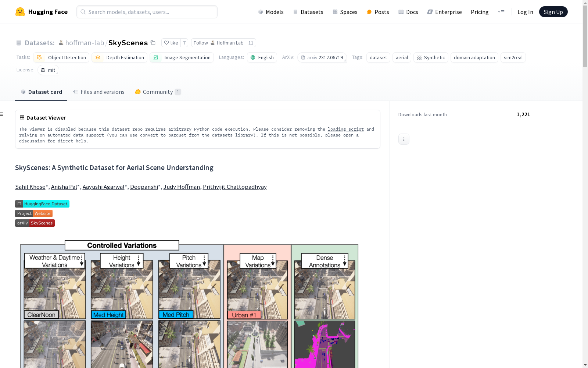Click the SkyScenes dataset title
Viewport: 588px width, 368px height.
coord(128,43)
